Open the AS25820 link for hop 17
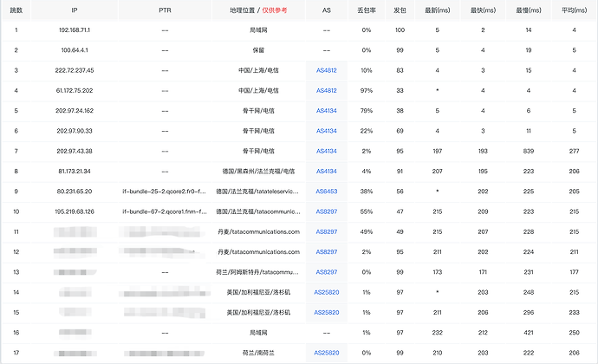This screenshot has width=598, height=364. tap(327, 353)
